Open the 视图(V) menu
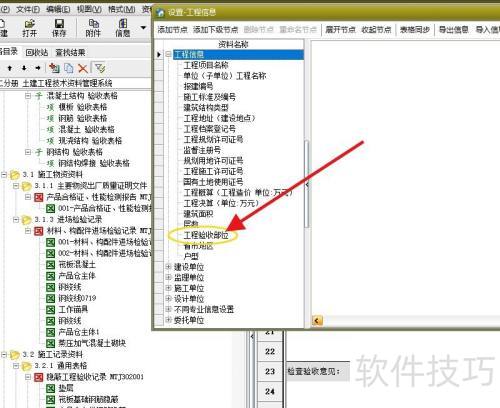This screenshot has height=408, width=500. coord(89,9)
